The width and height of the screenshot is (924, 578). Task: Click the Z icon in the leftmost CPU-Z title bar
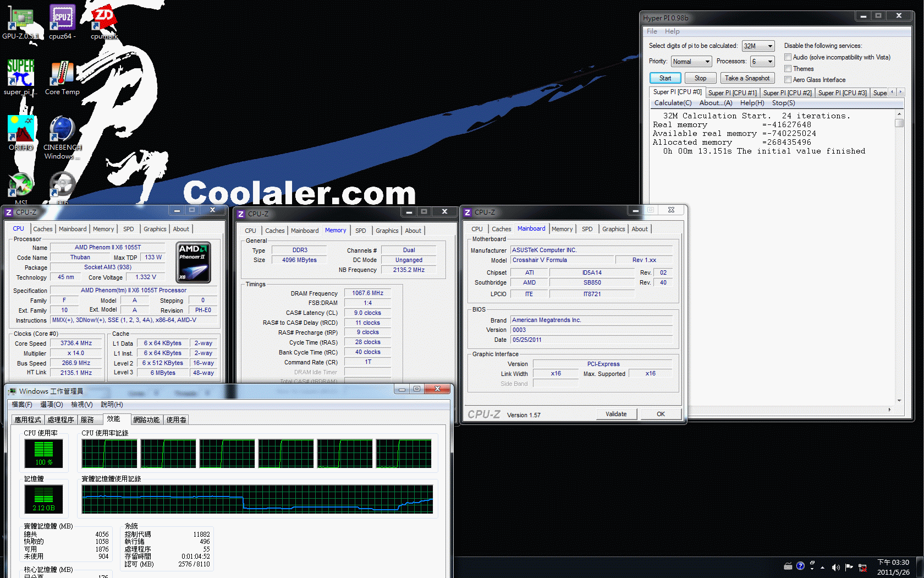click(8, 212)
